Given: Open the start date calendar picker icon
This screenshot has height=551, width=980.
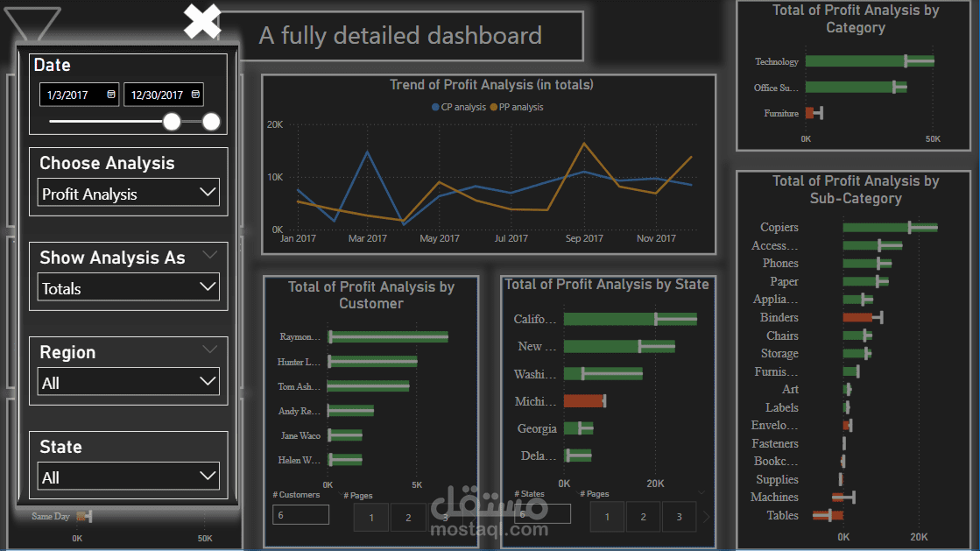Looking at the screenshot, I should tap(111, 95).
